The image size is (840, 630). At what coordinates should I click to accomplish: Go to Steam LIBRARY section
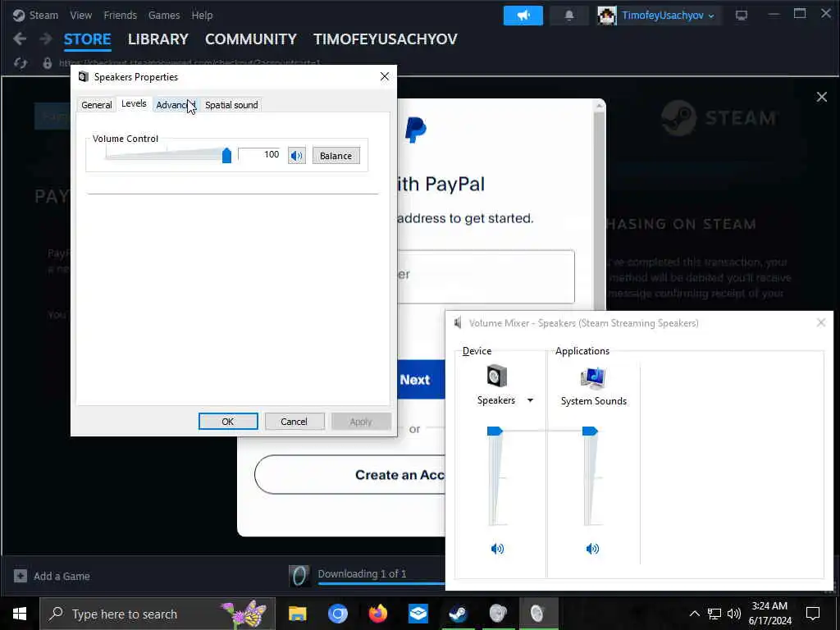[x=158, y=39]
